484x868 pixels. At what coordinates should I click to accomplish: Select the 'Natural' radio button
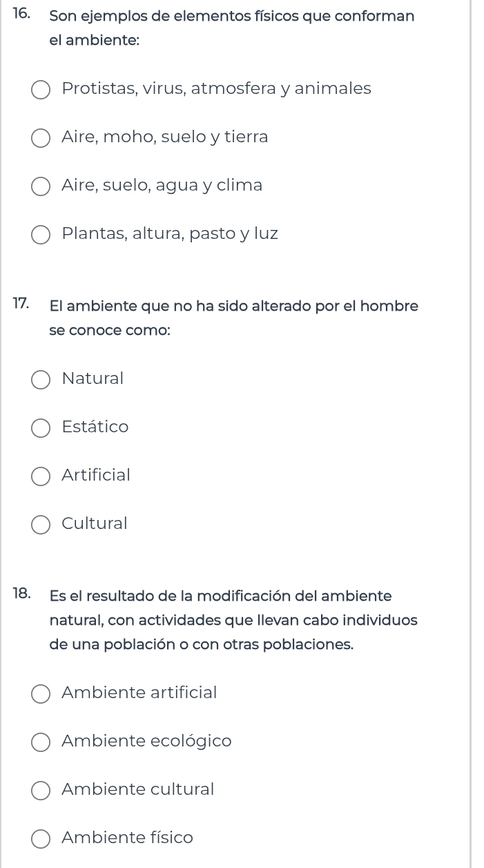click(41, 380)
